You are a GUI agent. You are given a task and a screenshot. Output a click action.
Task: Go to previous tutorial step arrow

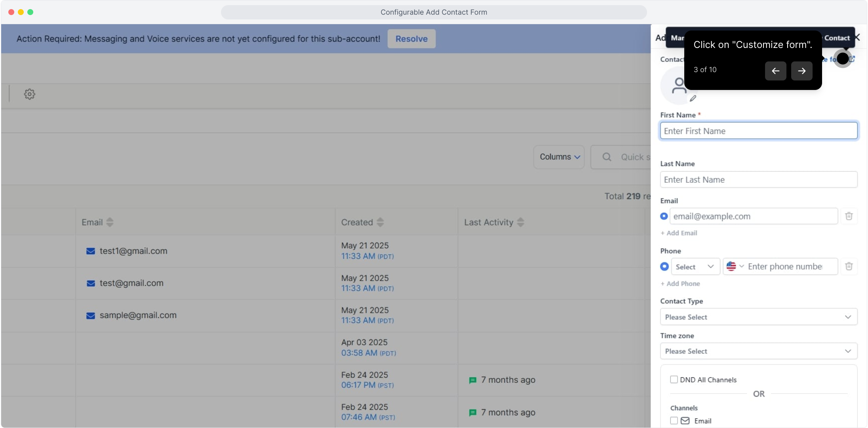point(775,71)
